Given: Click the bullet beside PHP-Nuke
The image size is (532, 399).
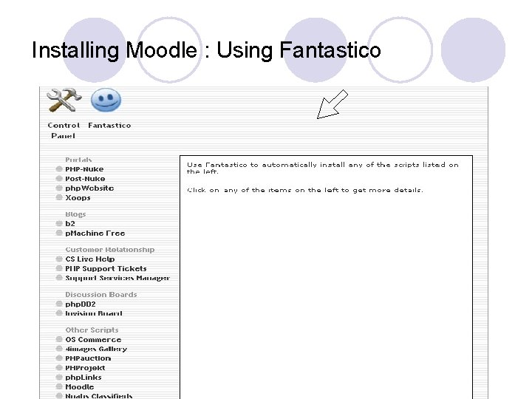Looking at the screenshot, I should coord(59,168).
